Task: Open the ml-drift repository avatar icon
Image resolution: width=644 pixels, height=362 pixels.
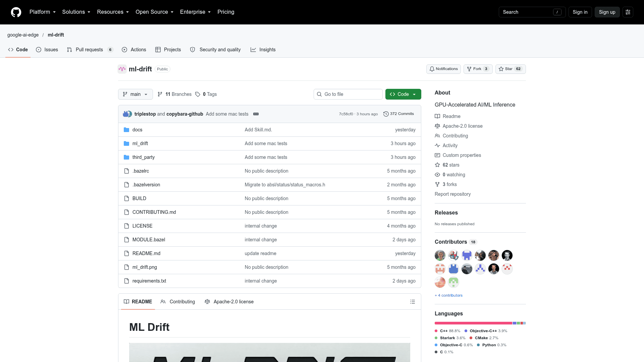Action: tap(122, 69)
